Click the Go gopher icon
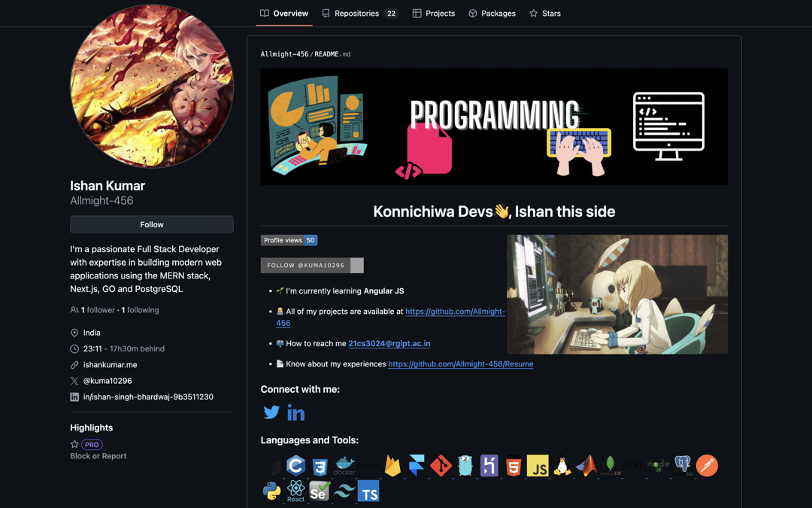812x508 pixels. [x=465, y=466]
